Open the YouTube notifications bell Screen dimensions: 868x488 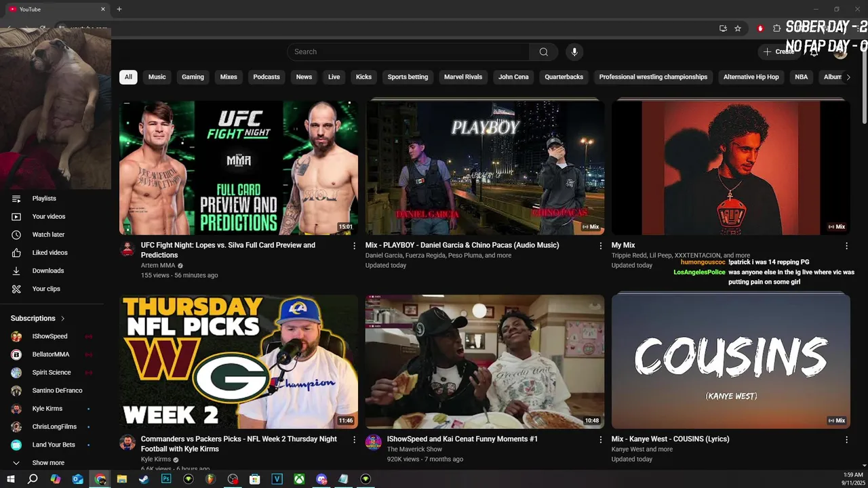click(814, 52)
